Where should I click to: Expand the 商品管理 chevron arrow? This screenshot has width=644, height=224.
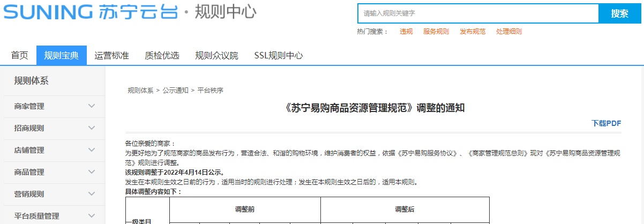click(92, 173)
